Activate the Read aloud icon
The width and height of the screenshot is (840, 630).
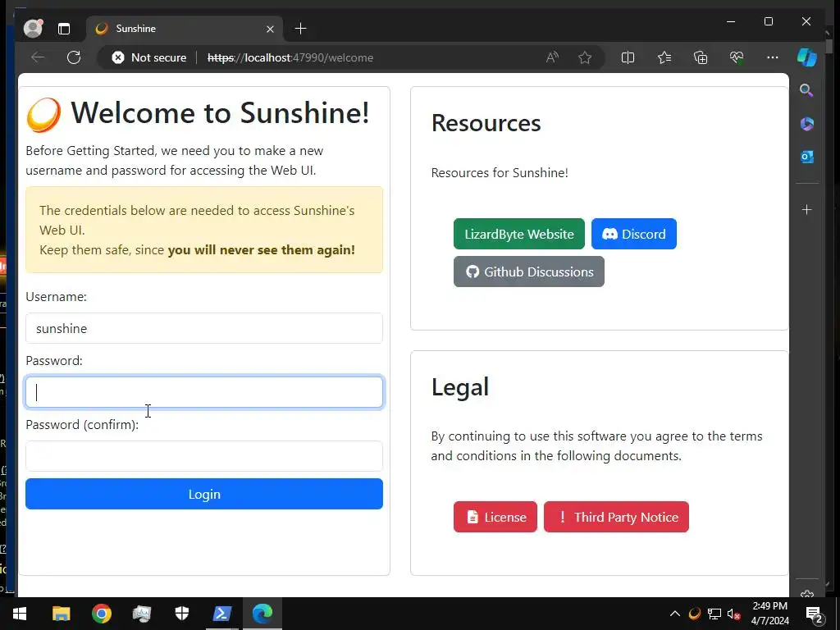pyautogui.click(x=552, y=57)
